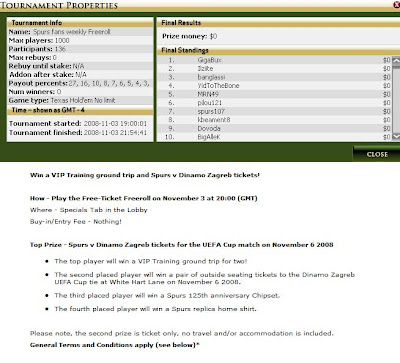The height and width of the screenshot is (363, 400).
Task: Click the second placed player bullet
Action: pyautogui.click(x=205, y=278)
